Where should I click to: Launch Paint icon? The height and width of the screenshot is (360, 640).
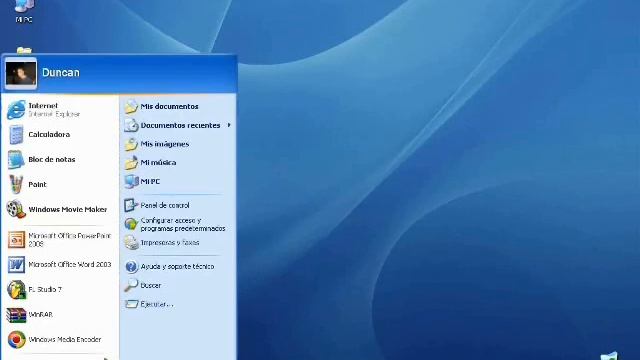(16, 184)
